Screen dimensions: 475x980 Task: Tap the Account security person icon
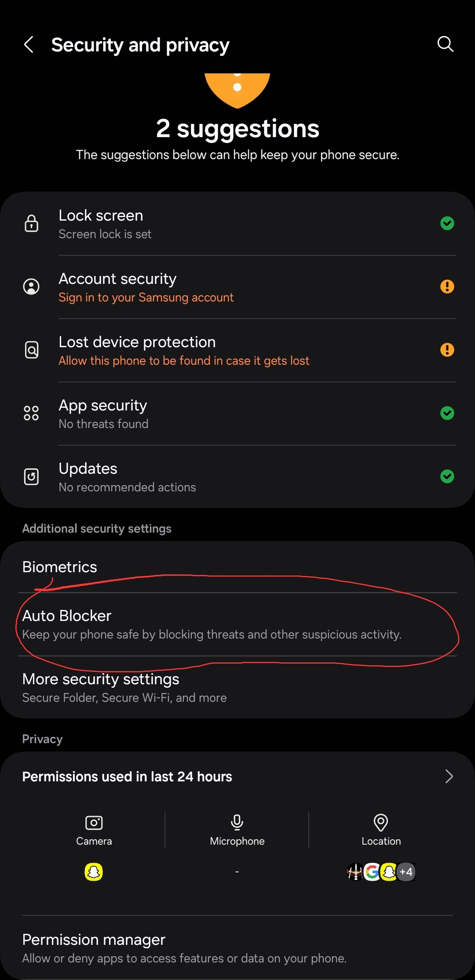pyautogui.click(x=31, y=287)
